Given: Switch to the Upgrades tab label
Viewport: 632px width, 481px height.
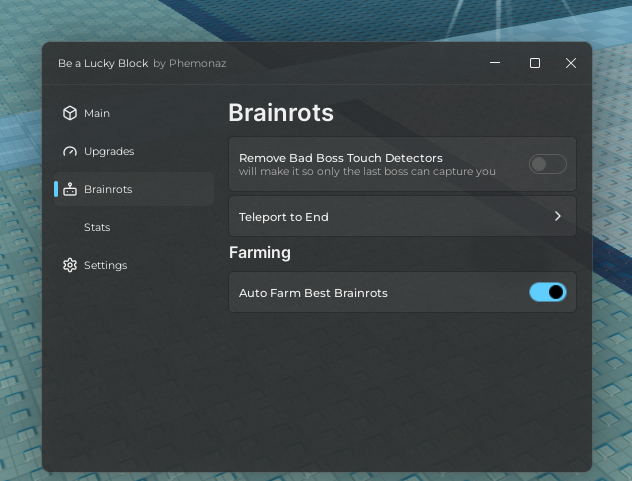Looking at the screenshot, I should coord(109,151).
